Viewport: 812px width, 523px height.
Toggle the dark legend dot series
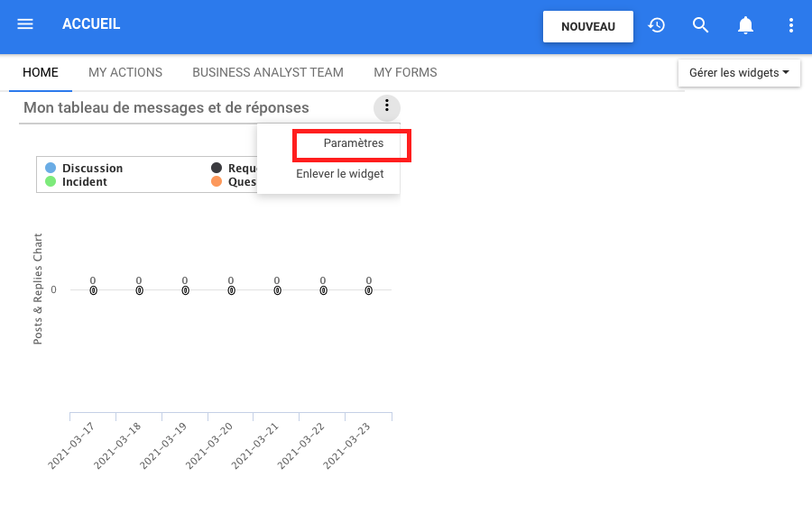(x=217, y=169)
